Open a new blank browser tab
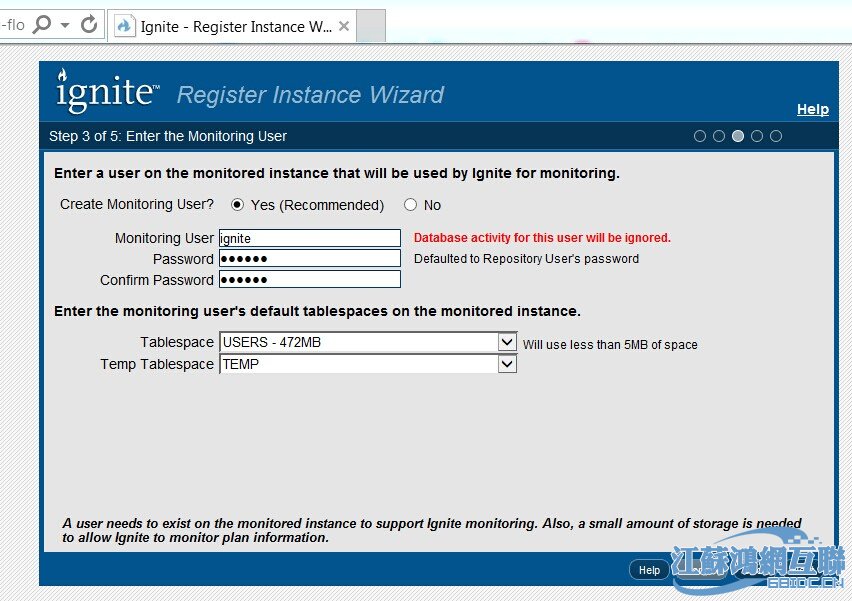Screen dimensions: 852x601 click(x=371, y=26)
